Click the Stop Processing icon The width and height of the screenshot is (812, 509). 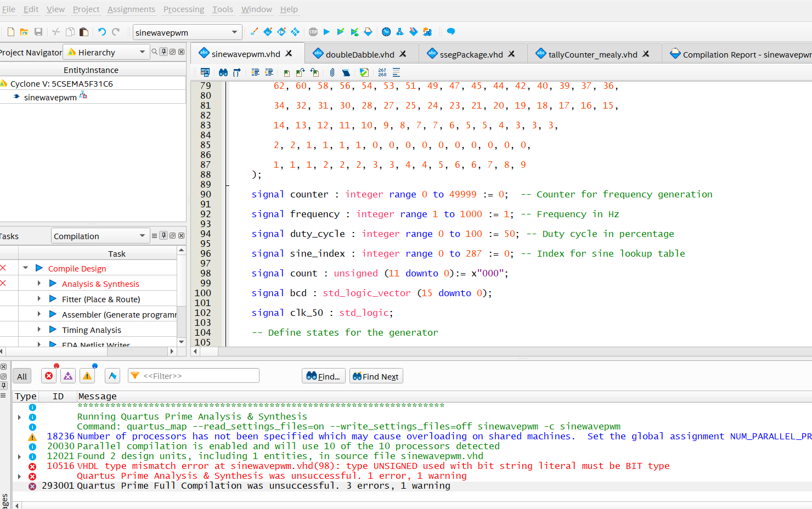(313, 32)
